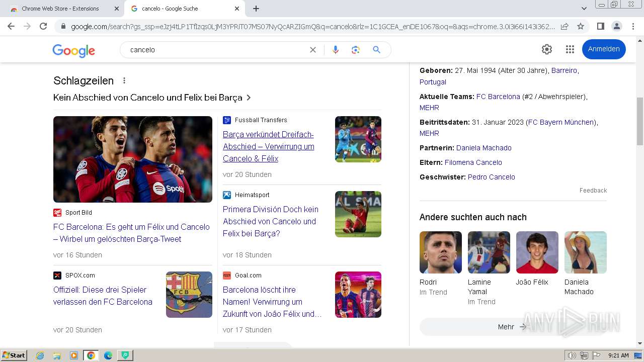
Task: Open Schlagzeilen three-dot options
Action: click(124, 80)
